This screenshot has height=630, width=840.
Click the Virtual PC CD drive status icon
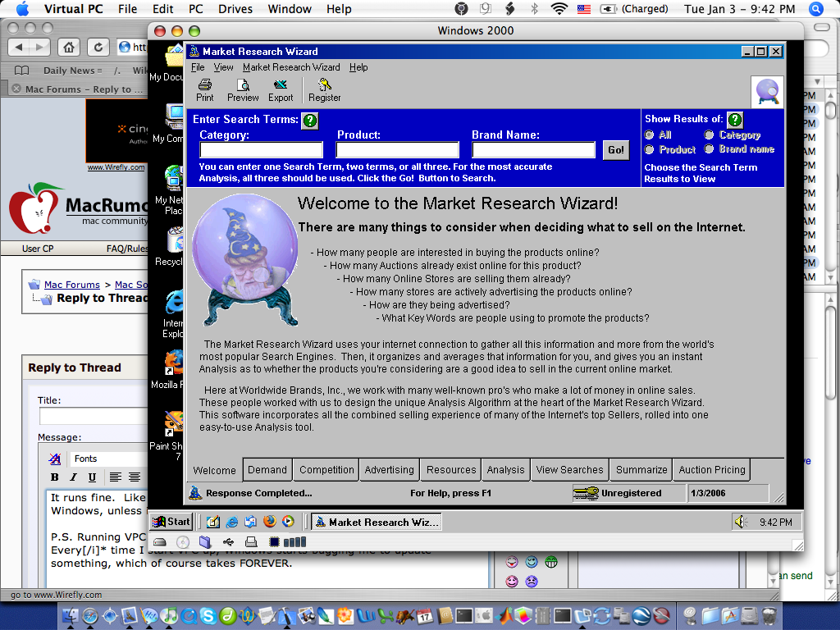click(183, 541)
